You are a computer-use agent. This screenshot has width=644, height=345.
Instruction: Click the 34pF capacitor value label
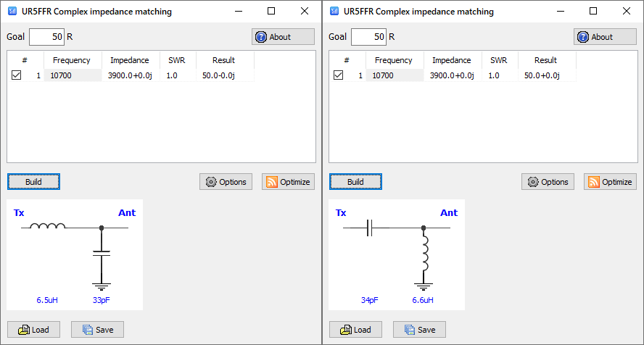tap(369, 299)
